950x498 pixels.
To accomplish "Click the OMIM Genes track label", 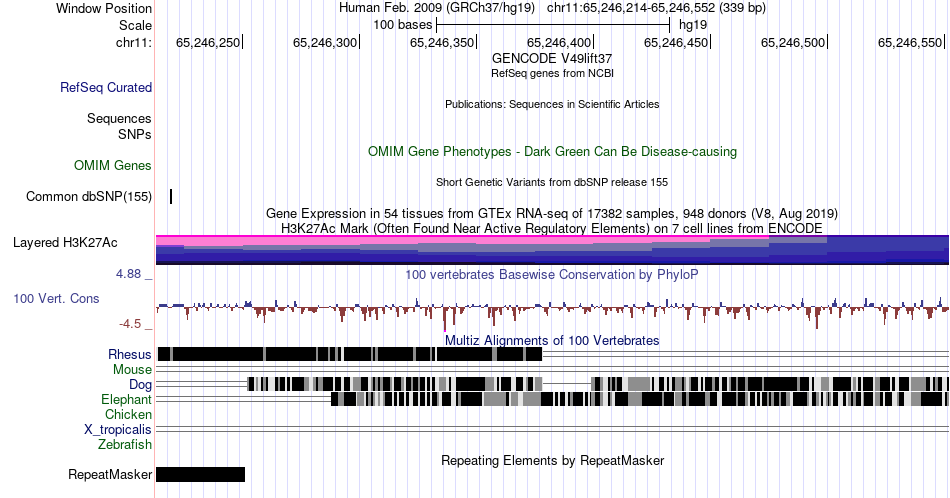I will 113,165.
